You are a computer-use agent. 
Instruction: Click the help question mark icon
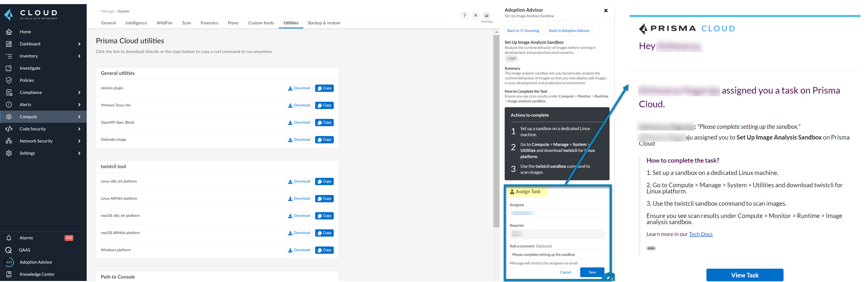[464, 16]
